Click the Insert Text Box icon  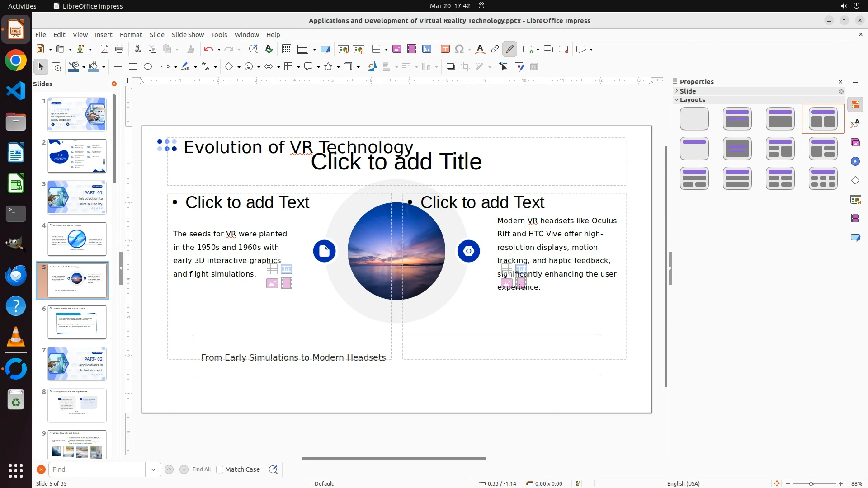[445, 49]
